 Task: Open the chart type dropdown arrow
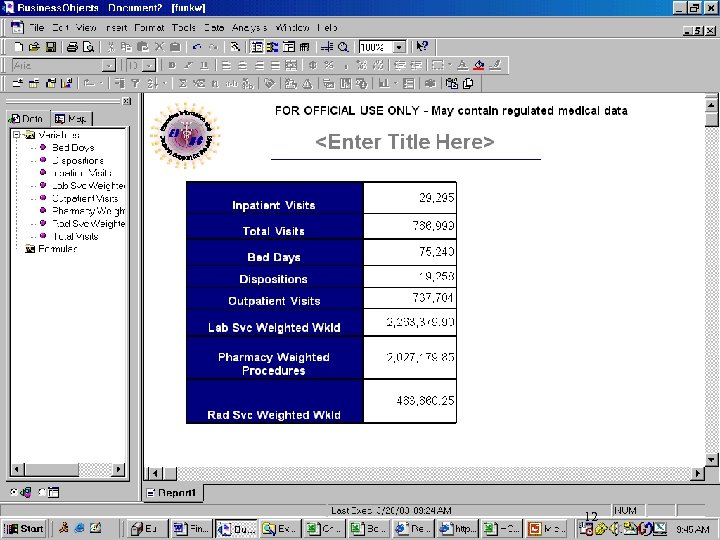396,84
